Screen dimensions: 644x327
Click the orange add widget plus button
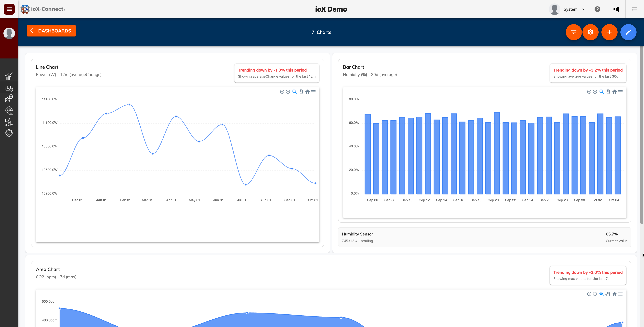tap(609, 32)
